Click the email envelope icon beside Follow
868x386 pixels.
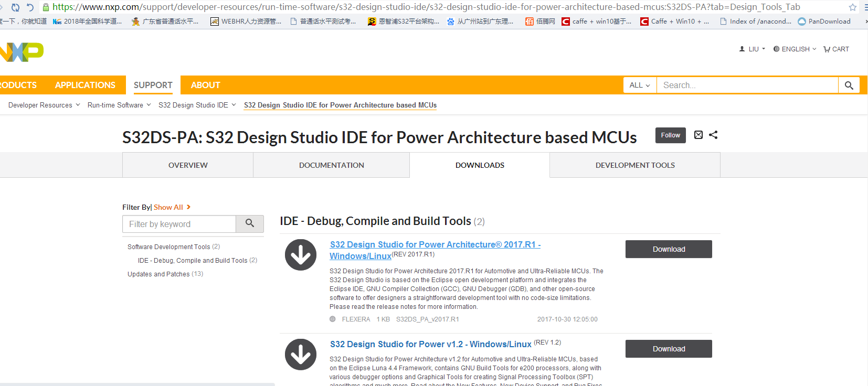(x=698, y=135)
